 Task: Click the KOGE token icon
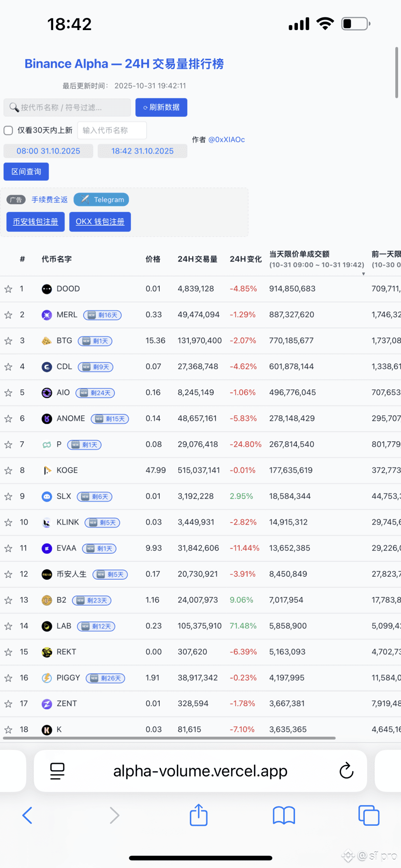(x=46, y=471)
